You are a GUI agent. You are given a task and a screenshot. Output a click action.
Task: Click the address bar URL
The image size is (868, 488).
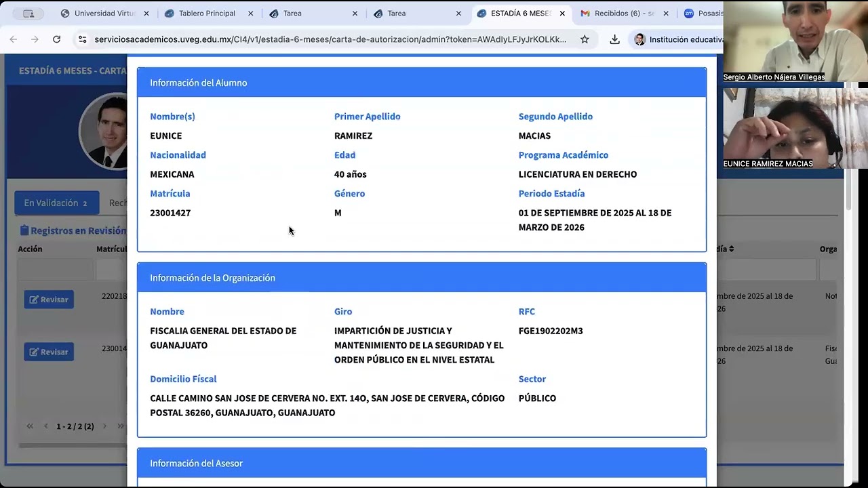(330, 39)
